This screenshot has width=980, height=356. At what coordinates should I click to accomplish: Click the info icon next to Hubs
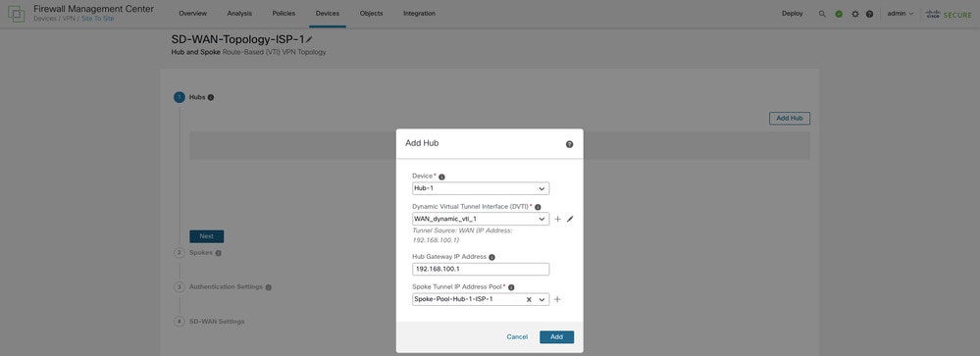tap(211, 97)
